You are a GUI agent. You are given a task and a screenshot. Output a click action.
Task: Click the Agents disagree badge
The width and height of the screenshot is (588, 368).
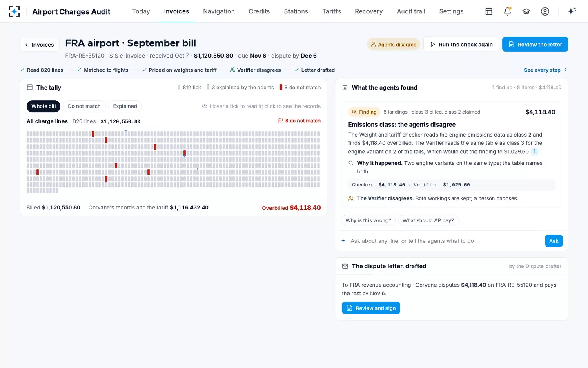click(x=394, y=45)
